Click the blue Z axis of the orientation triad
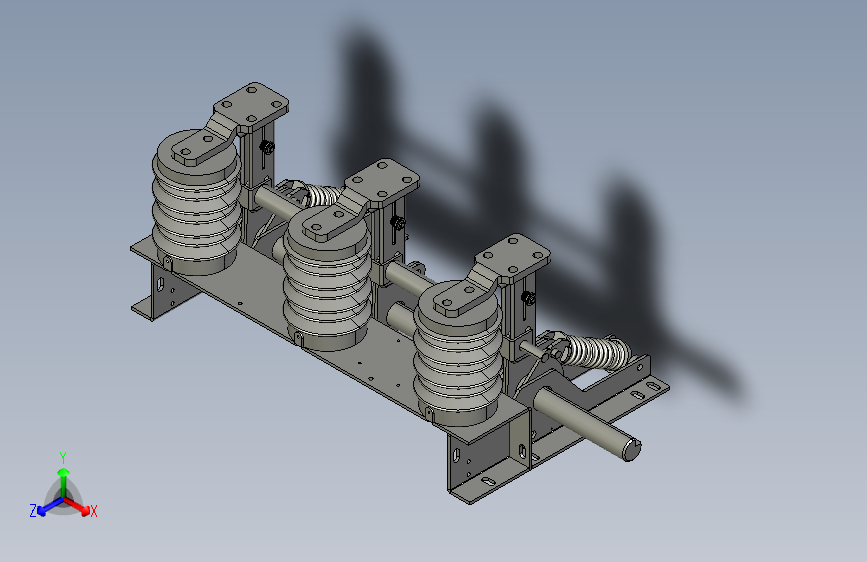 [x=46, y=507]
